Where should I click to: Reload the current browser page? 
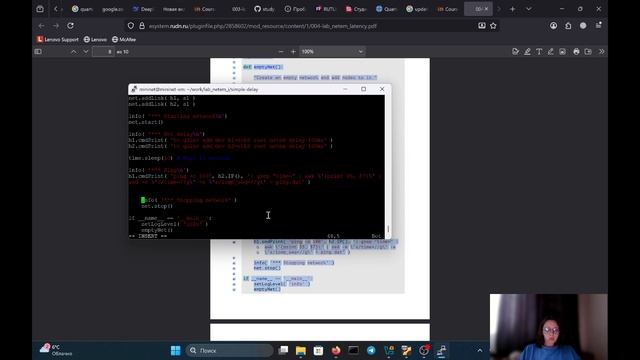pos(71,26)
